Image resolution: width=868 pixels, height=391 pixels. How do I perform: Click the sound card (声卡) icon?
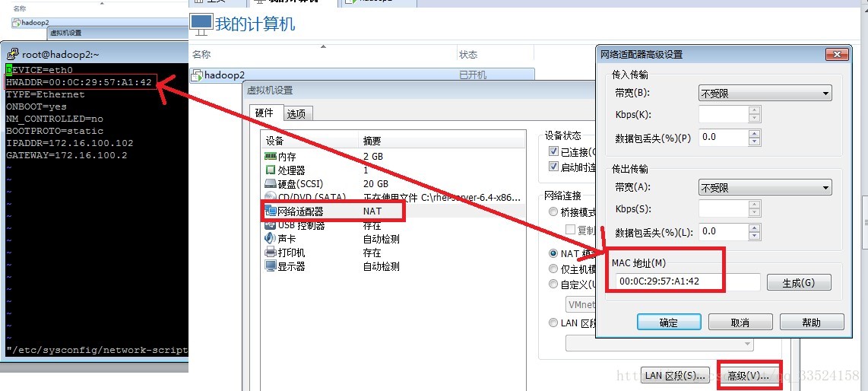[271, 239]
